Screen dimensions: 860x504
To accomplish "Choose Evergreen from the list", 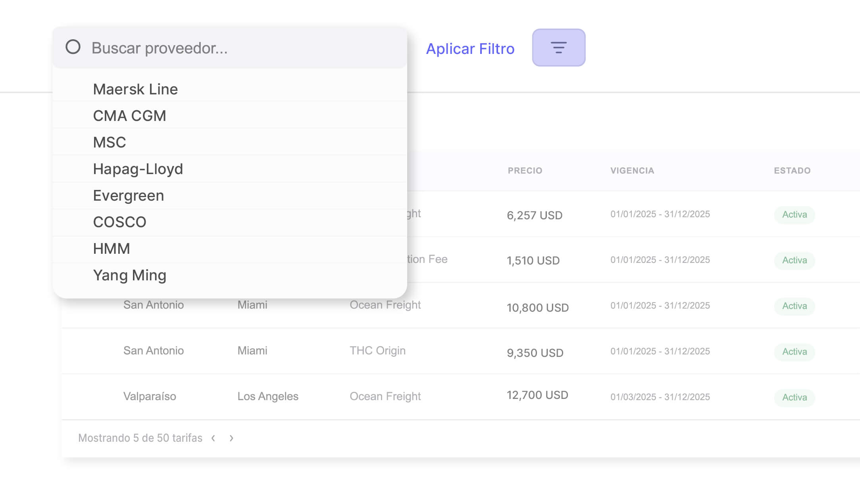I will tap(128, 195).
